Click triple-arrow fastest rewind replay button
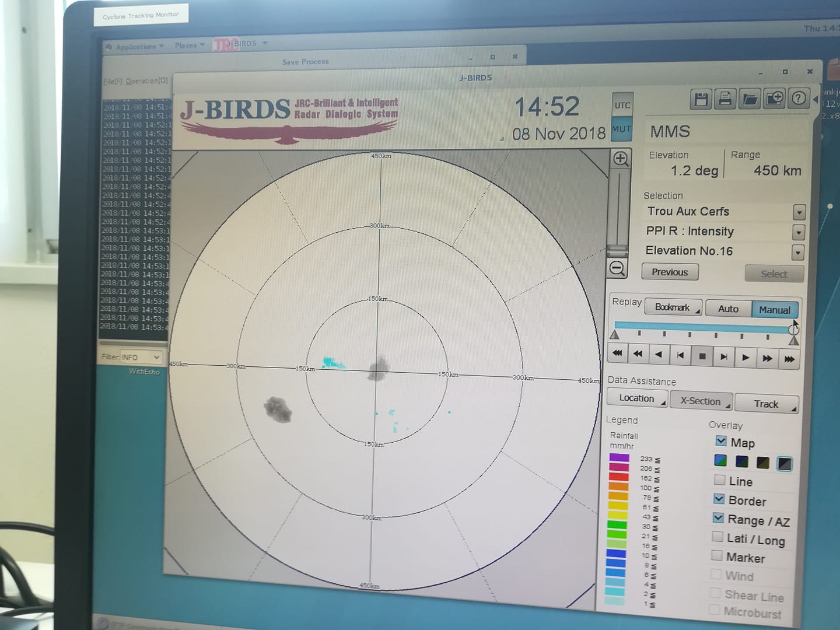The width and height of the screenshot is (840, 630). pos(617,352)
